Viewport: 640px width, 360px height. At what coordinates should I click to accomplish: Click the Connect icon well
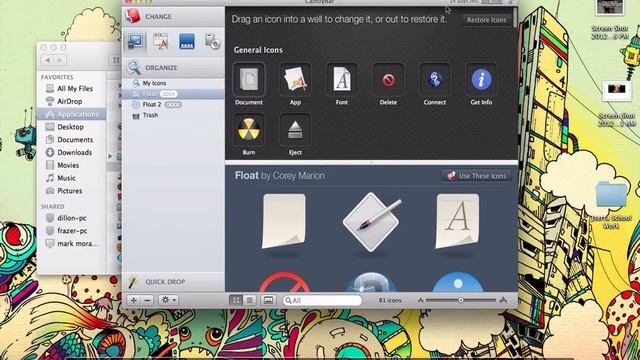point(435,79)
